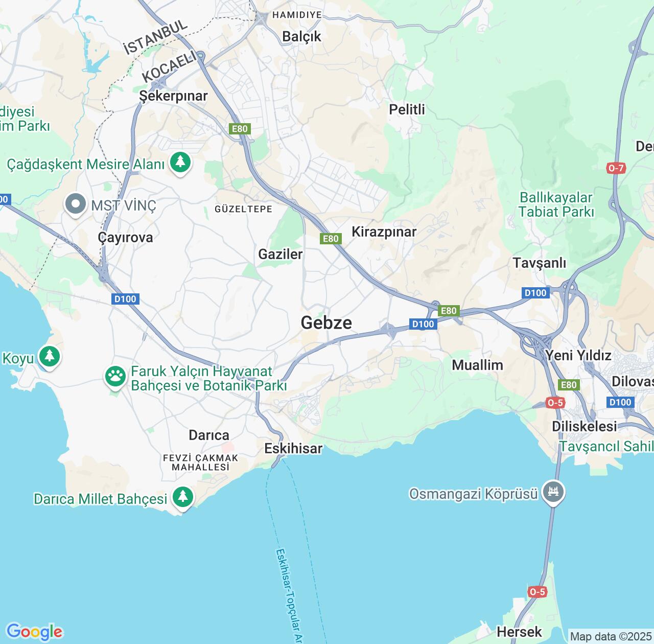Click the Çağdaşkent Mesire Alanı park pin
Image resolution: width=654 pixels, height=644 pixels.
point(180,163)
